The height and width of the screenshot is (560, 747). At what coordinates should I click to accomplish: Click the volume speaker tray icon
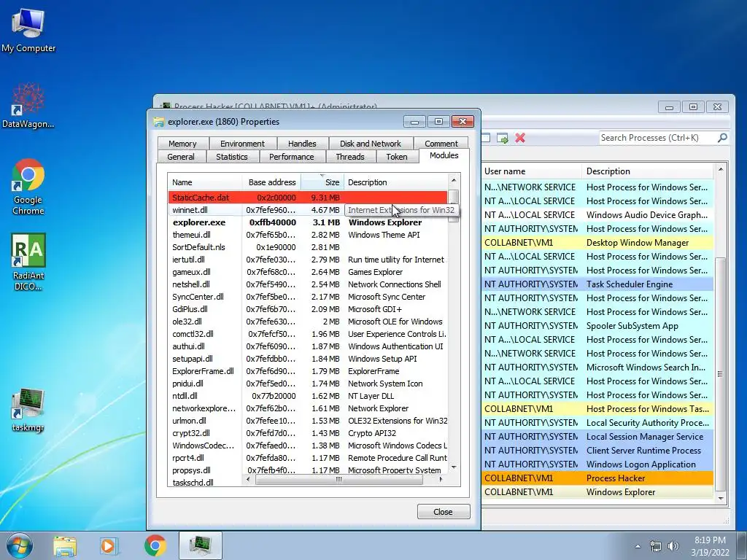673,546
